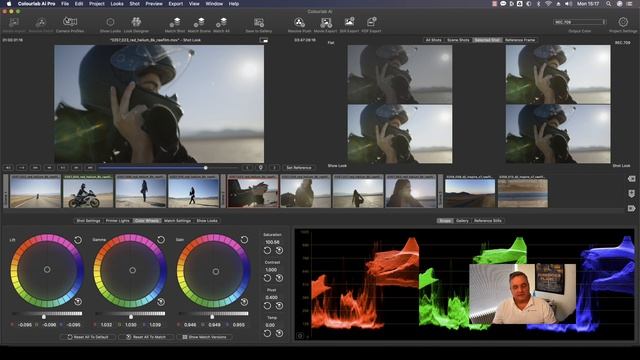Select the mountain landscape thumbnail

(x=470, y=192)
